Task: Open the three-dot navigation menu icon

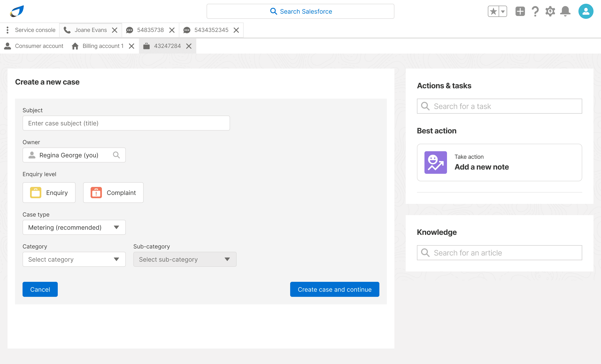Action: click(x=8, y=30)
